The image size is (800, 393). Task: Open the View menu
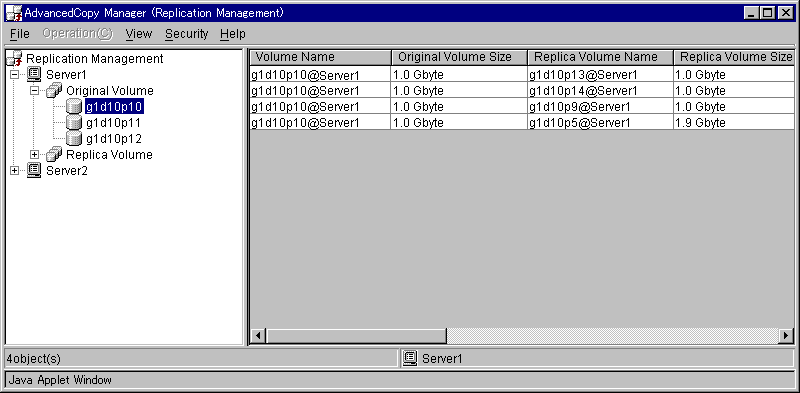point(139,34)
